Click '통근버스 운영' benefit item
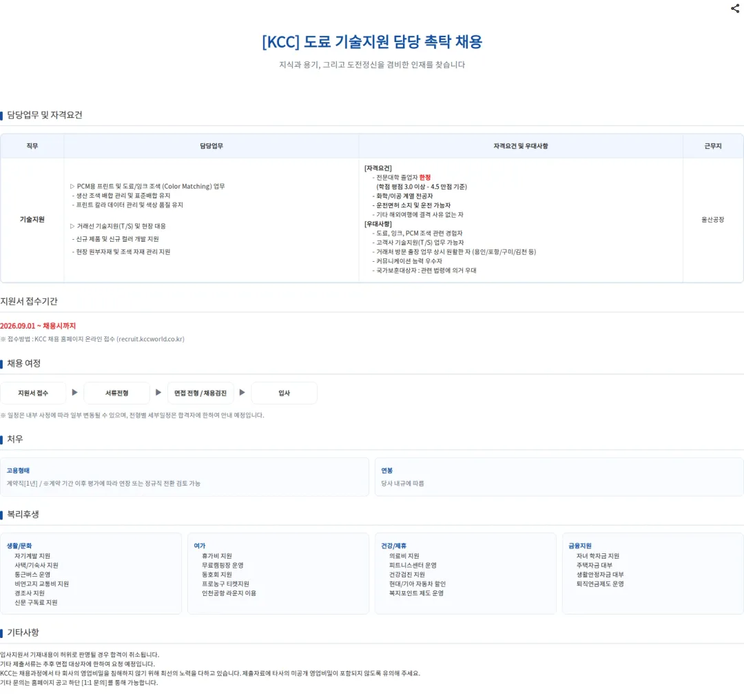The width and height of the screenshot is (744, 700). click(x=32, y=574)
